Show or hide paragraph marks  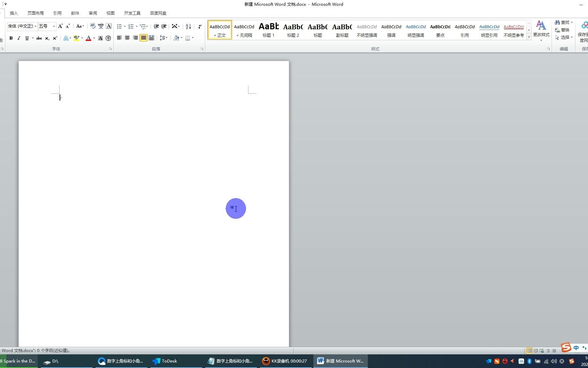click(200, 26)
